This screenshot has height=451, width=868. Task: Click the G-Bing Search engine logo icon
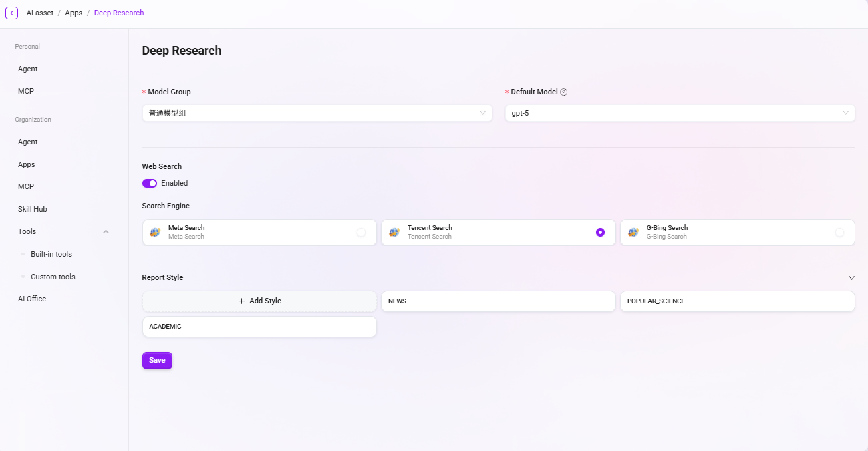point(633,232)
